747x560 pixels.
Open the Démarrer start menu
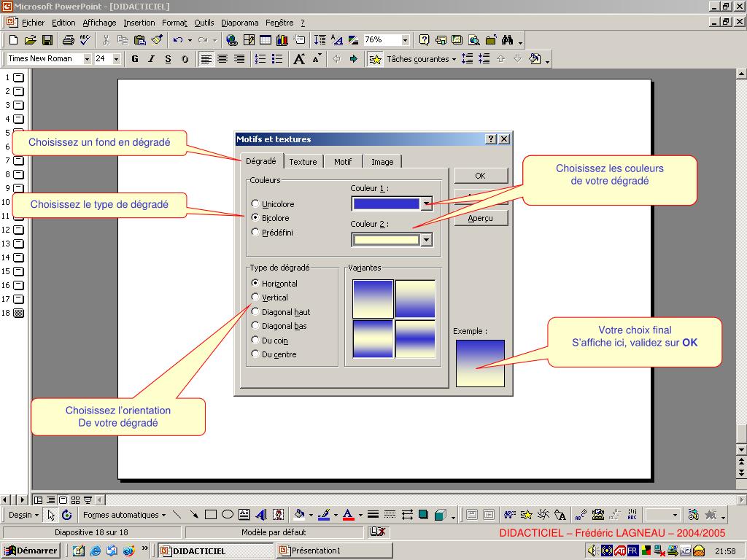[31, 551]
